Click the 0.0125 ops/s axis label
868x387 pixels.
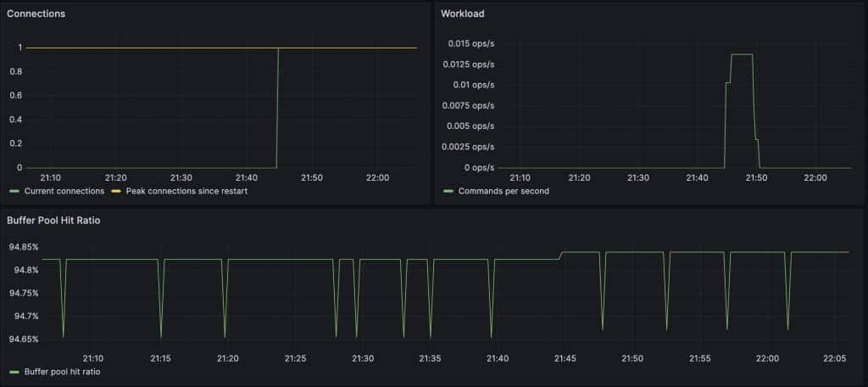pyautogui.click(x=469, y=64)
